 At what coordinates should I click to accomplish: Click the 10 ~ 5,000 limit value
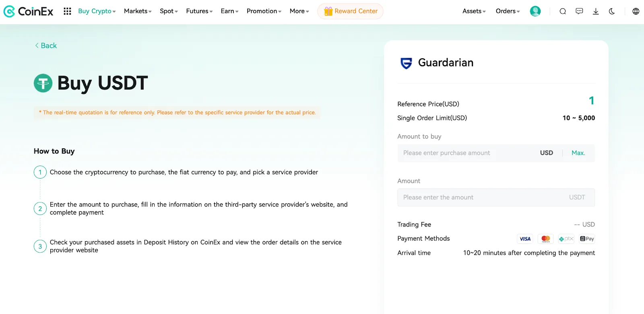click(579, 118)
